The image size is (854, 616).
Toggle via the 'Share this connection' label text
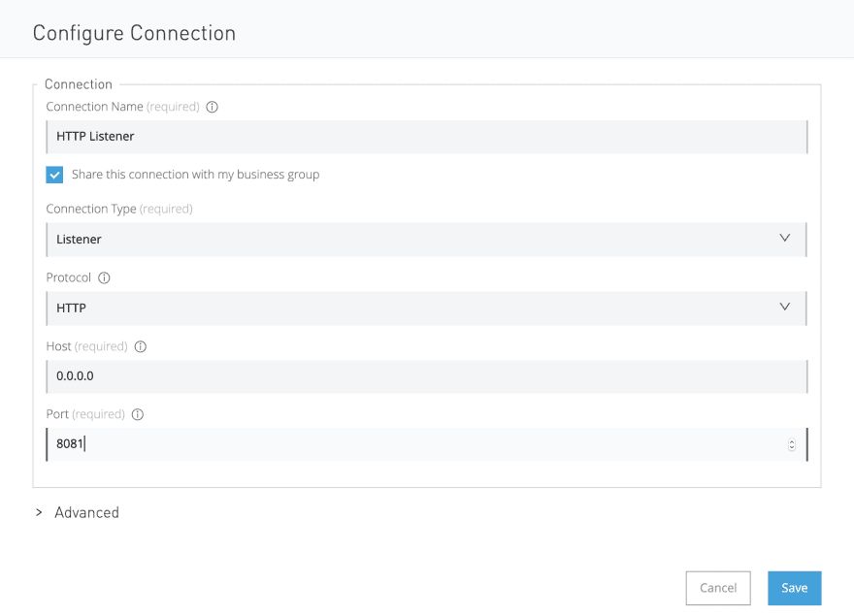click(195, 175)
